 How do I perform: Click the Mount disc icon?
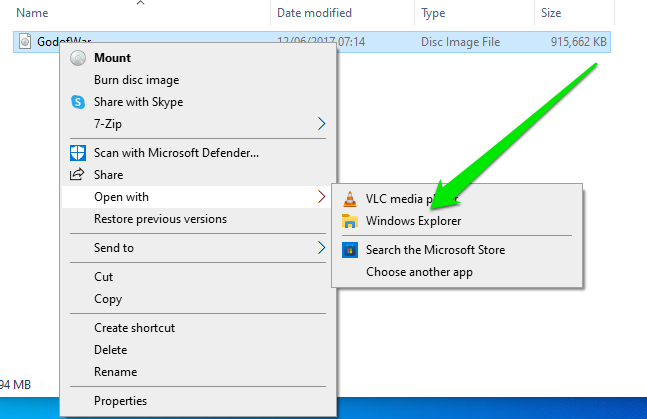pyautogui.click(x=78, y=58)
